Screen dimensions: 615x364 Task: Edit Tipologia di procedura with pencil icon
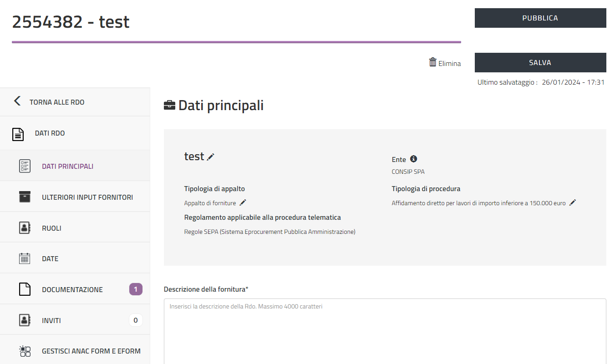(573, 203)
